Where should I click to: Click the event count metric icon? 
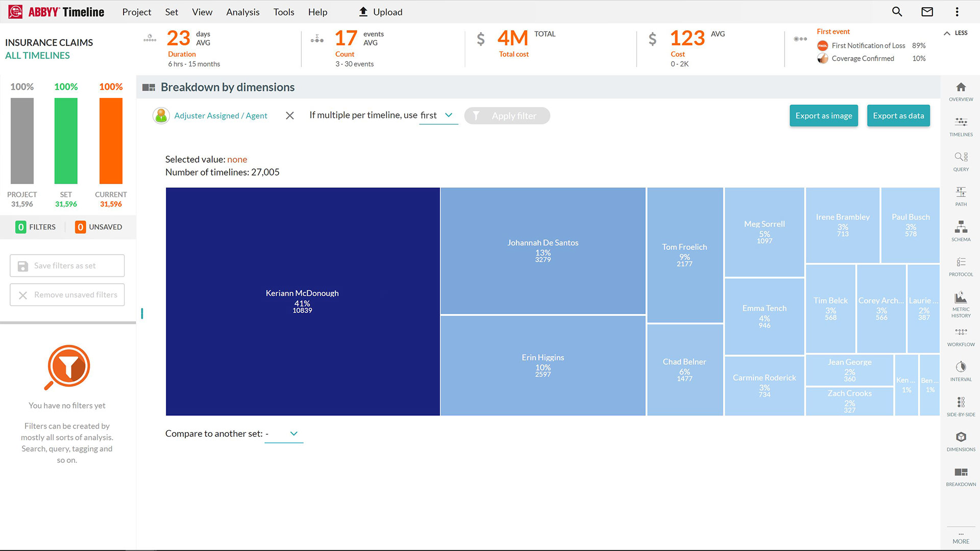coord(317,38)
